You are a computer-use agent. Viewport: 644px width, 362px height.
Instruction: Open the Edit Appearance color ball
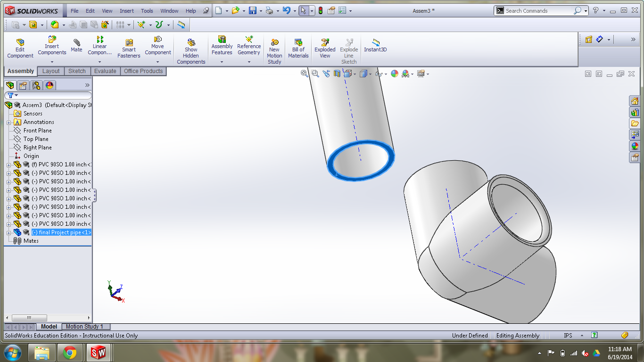click(x=394, y=74)
